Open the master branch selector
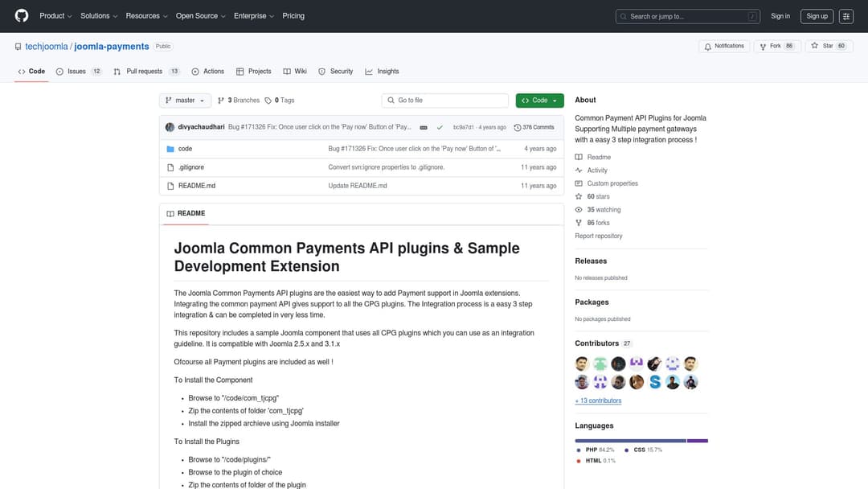Screen dimensions: 868x489 pos(185,101)
